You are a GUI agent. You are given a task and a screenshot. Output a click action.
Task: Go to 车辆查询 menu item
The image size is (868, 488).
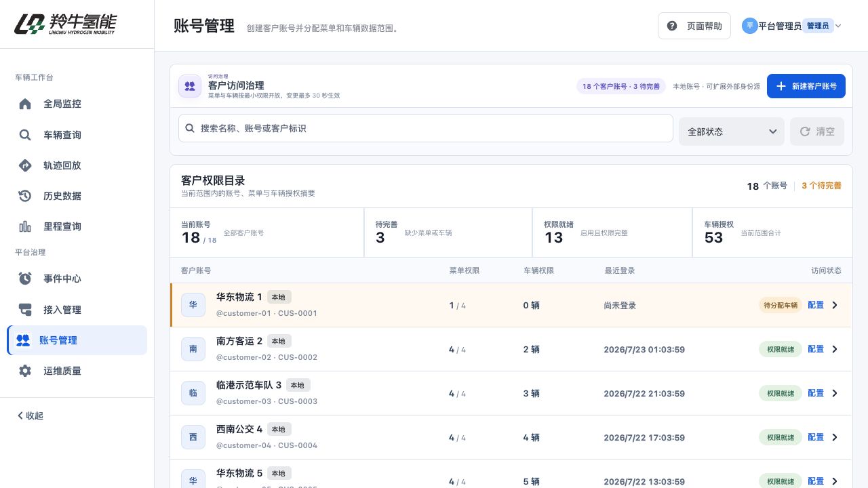[77, 135]
